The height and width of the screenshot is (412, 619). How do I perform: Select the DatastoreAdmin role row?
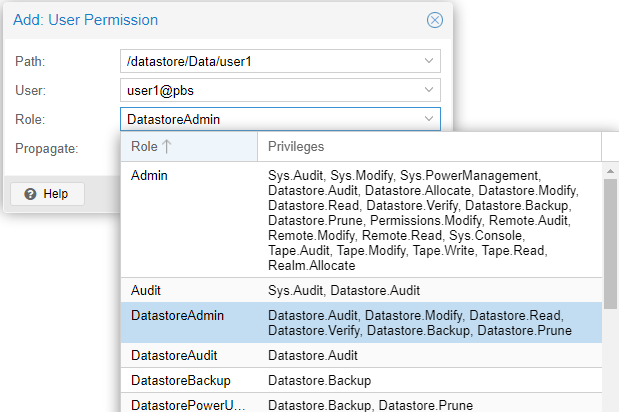361,323
